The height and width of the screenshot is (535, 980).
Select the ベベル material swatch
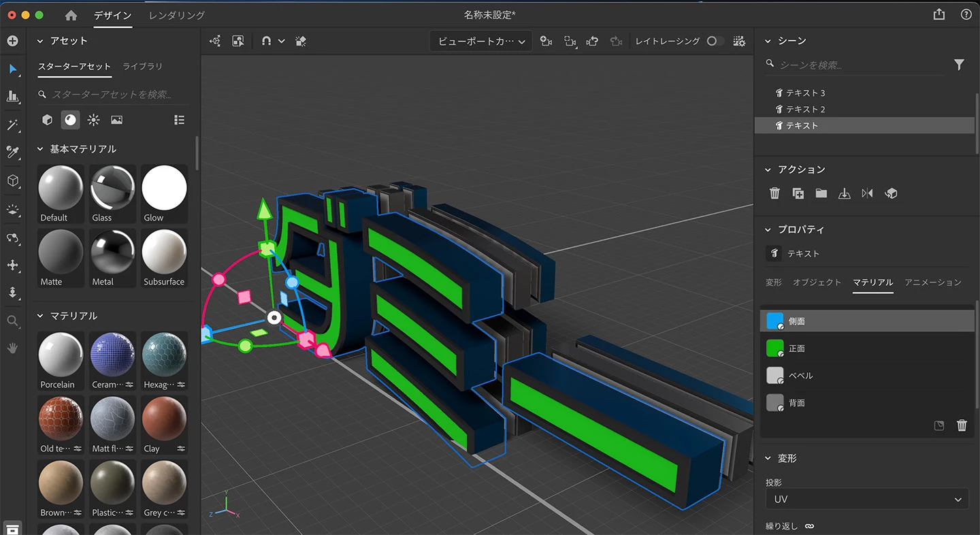point(775,375)
